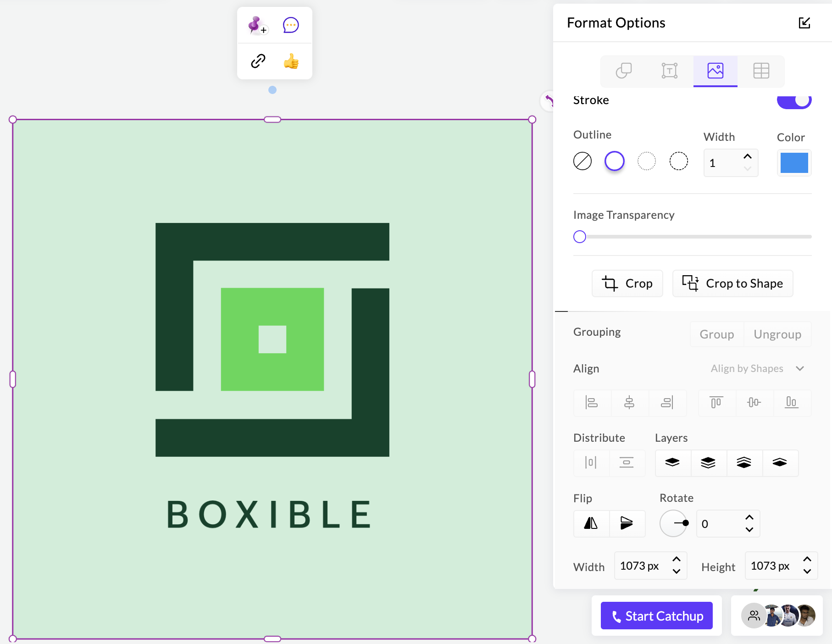Image resolution: width=832 pixels, height=644 pixels.
Task: Click the top-right corner resize handle
Action: pos(532,120)
